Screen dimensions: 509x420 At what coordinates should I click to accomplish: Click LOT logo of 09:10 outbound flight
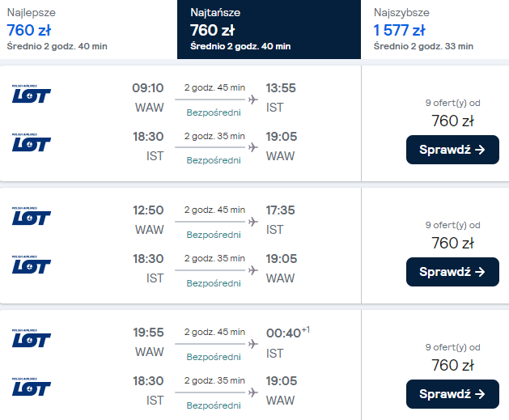click(32, 95)
